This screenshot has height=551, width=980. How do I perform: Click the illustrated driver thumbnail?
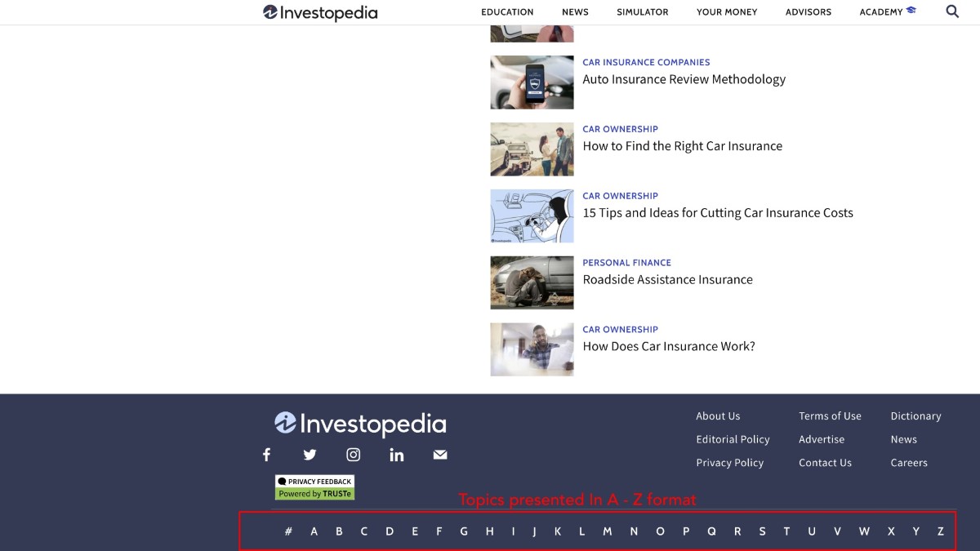click(532, 216)
